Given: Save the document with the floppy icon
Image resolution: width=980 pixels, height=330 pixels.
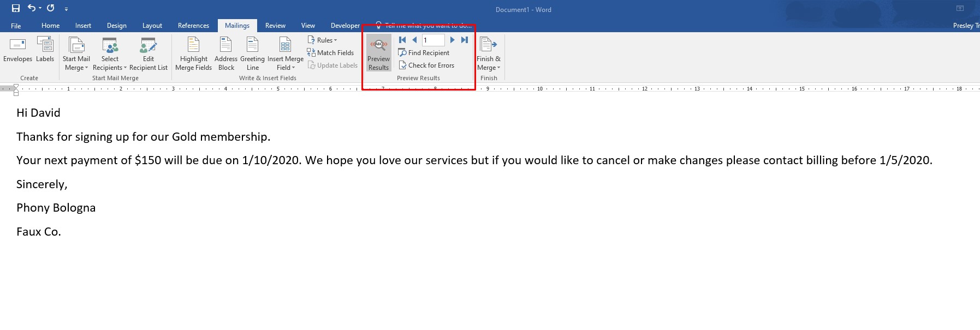Looking at the screenshot, I should 16,8.
